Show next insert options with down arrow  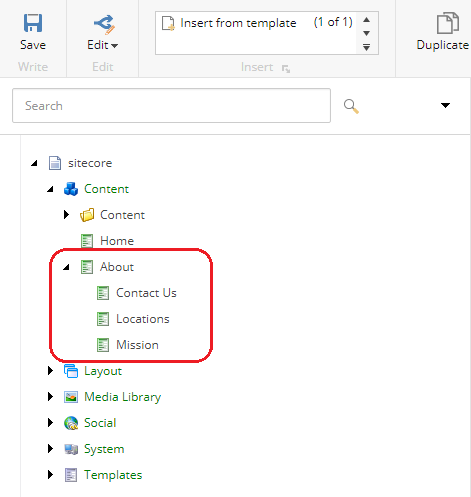click(367, 33)
